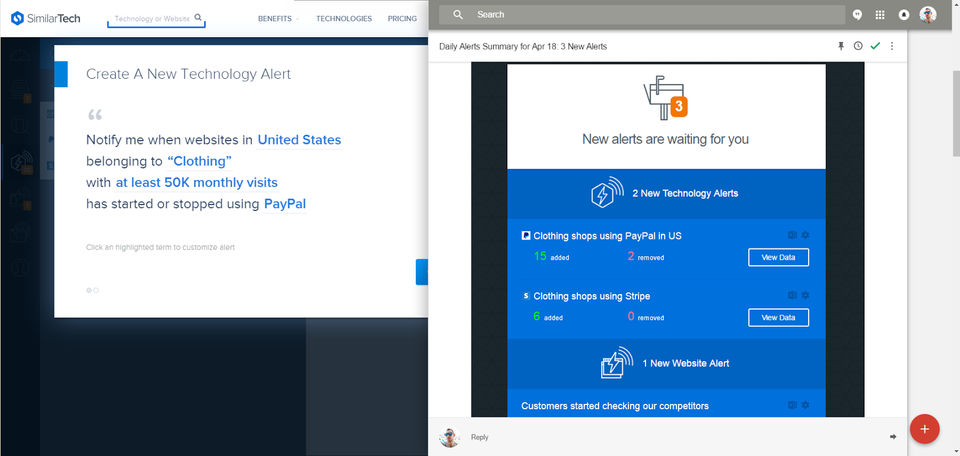Click the 2 removed count
This screenshot has height=456, width=960.
tap(645, 256)
